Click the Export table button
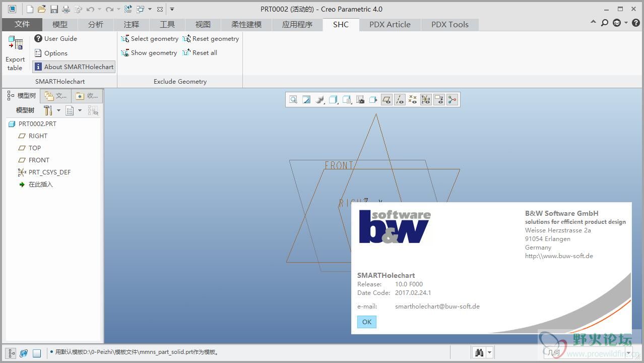644x363 pixels. [x=15, y=53]
